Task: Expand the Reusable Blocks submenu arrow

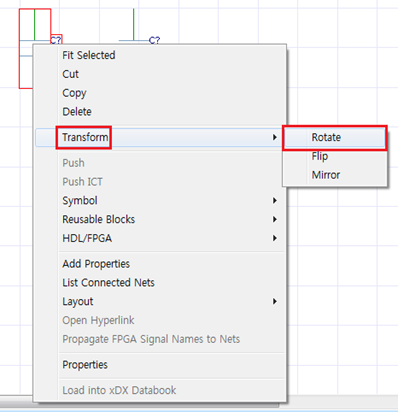Action: [275, 219]
